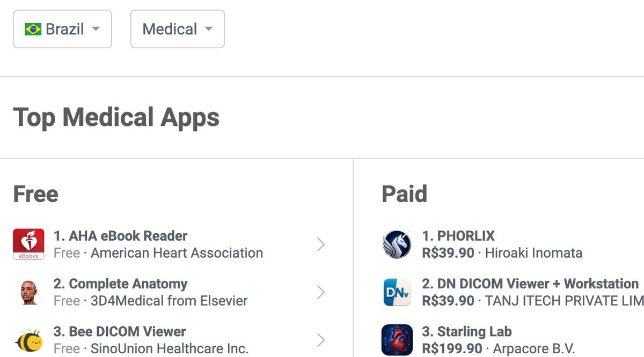
Task: Click the Free section heading
Action: click(x=35, y=194)
